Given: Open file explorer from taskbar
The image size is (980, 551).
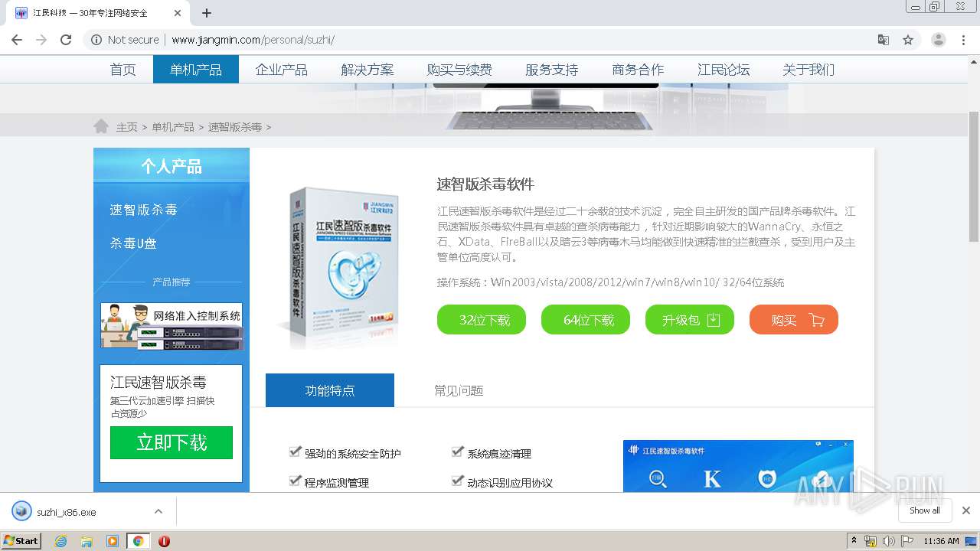Looking at the screenshot, I should pos(87,541).
